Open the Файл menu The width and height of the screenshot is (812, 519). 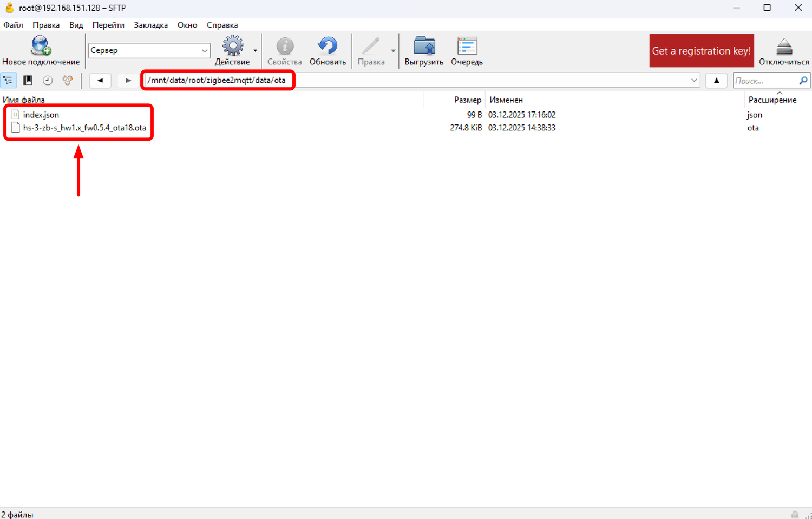(13, 25)
